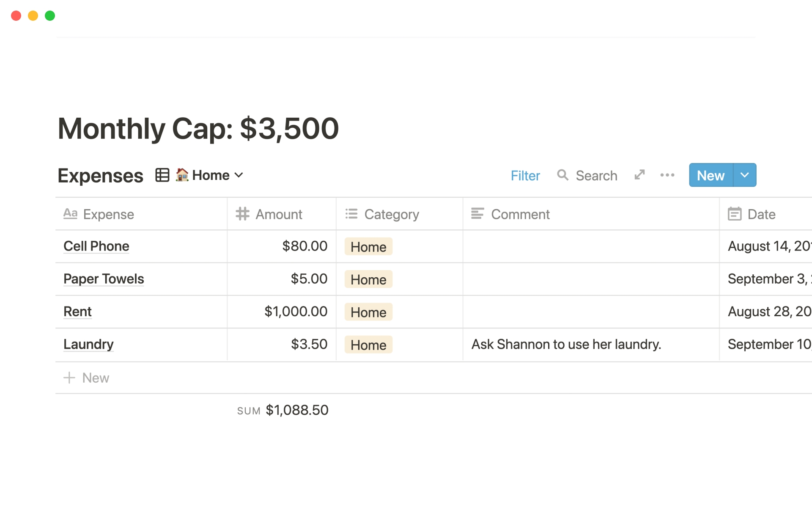Open the Cell Phone expense entry
This screenshot has height=508, width=812.
coord(96,246)
